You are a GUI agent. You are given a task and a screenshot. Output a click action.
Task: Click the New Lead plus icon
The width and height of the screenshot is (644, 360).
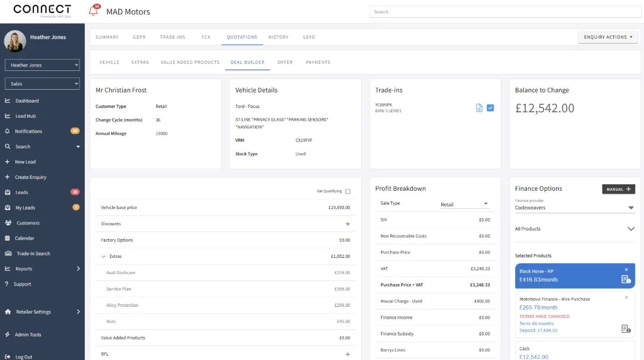click(8, 162)
